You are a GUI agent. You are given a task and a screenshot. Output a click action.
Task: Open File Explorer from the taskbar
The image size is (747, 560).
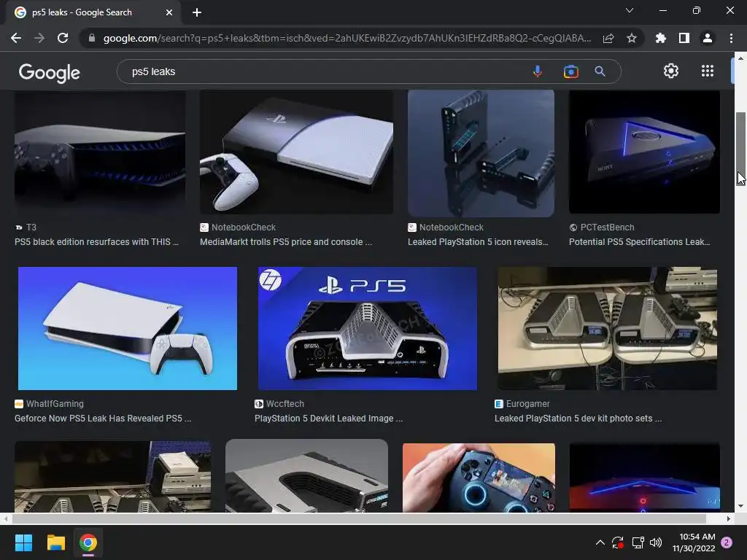(55, 542)
